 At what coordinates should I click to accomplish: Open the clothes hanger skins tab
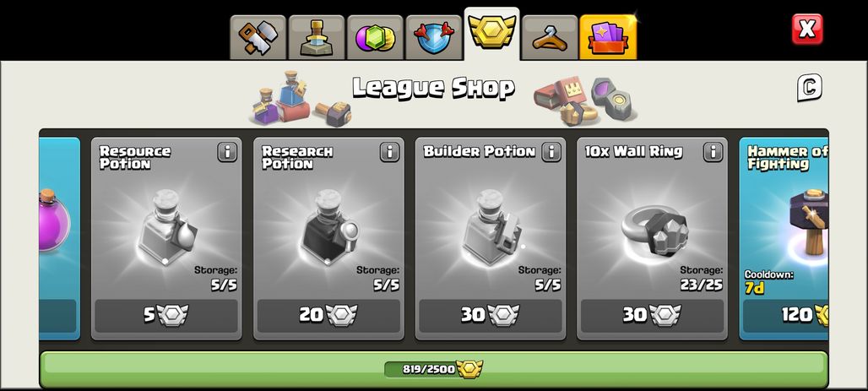click(x=550, y=38)
